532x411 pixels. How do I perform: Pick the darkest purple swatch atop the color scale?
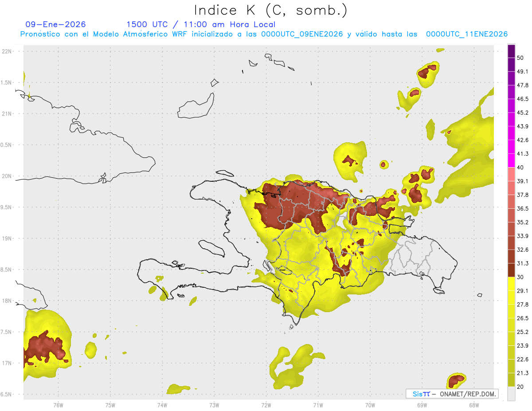[511, 51]
